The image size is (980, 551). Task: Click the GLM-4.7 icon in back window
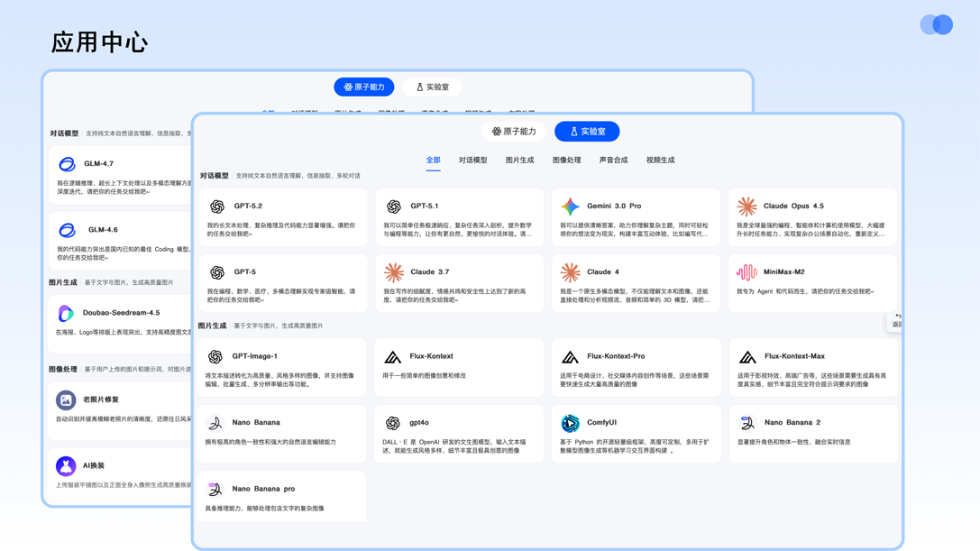[67, 164]
